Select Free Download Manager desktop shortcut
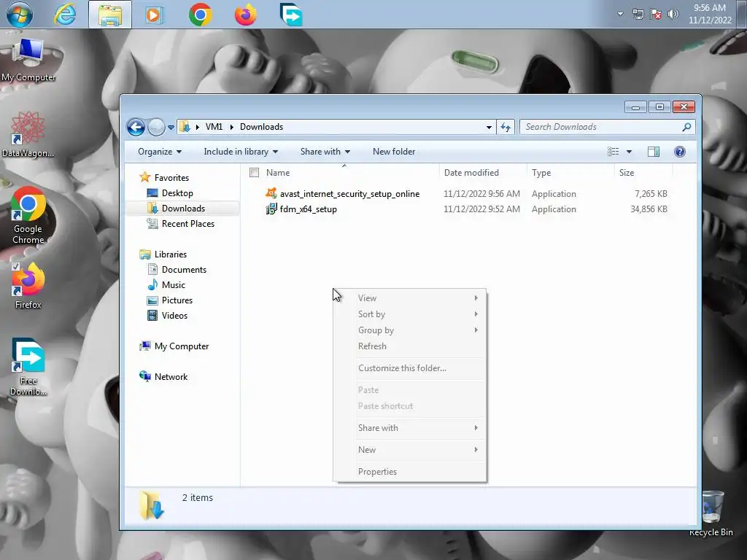Viewport: 747px width, 560px height. click(28, 367)
